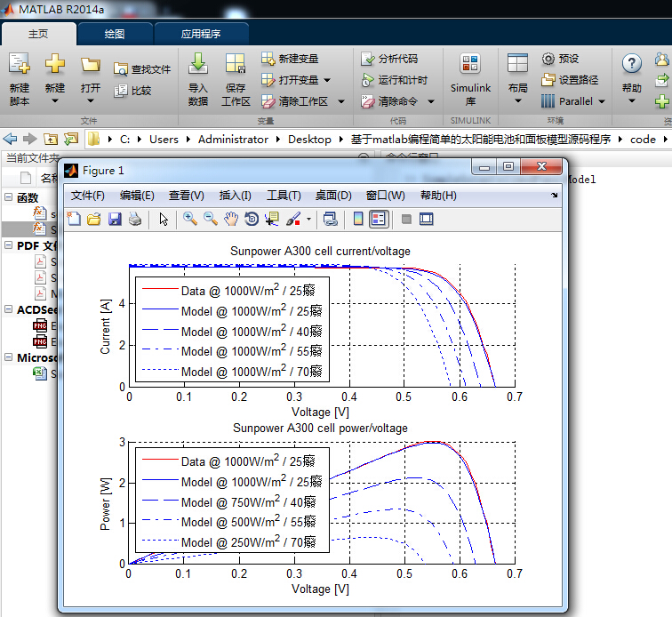Open the Clear Workspace (清除工作区) dropdown
This screenshot has height=617, width=672.
(341, 101)
